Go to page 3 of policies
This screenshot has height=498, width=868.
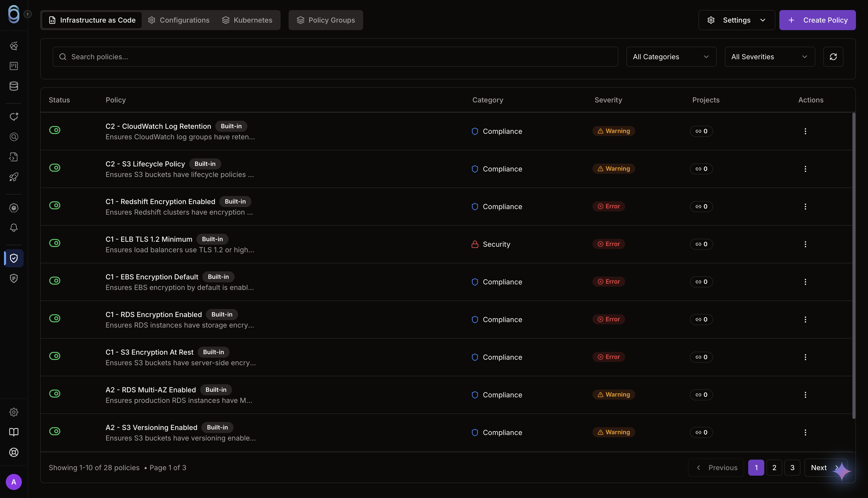792,468
